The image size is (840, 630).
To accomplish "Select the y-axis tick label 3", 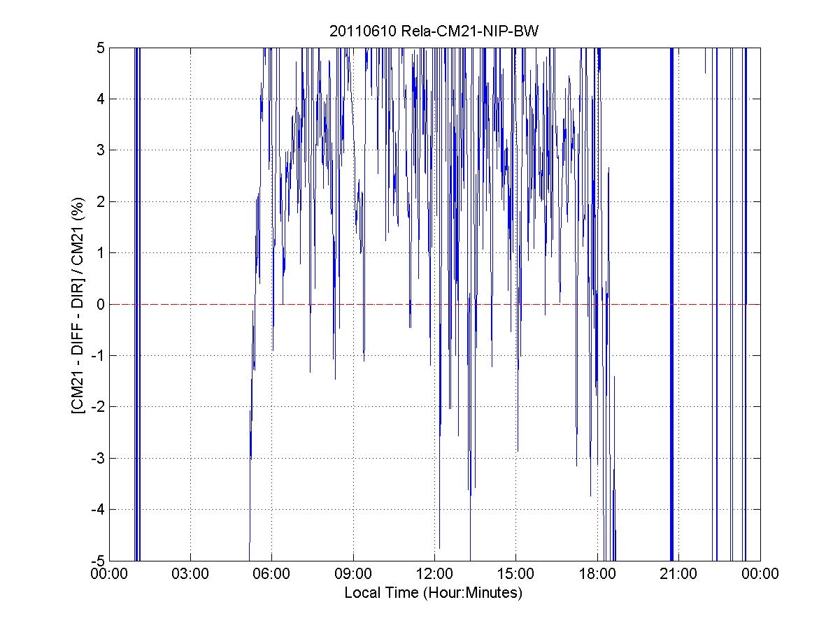I will (101, 150).
